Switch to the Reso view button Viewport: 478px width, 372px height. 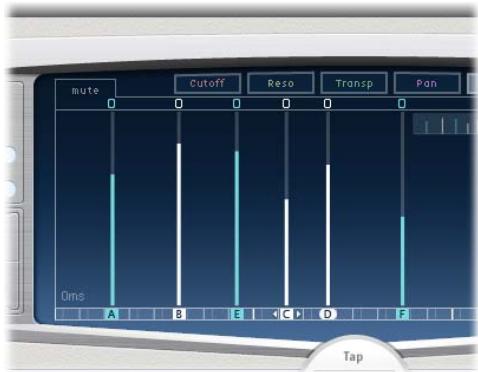281,83
